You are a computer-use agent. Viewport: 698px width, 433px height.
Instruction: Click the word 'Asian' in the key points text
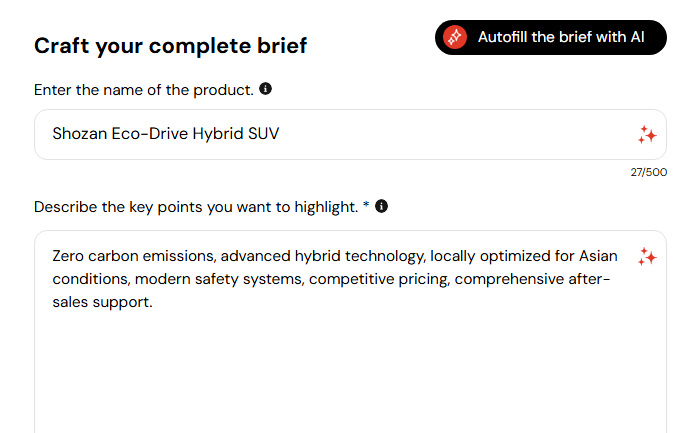pyautogui.click(x=598, y=256)
